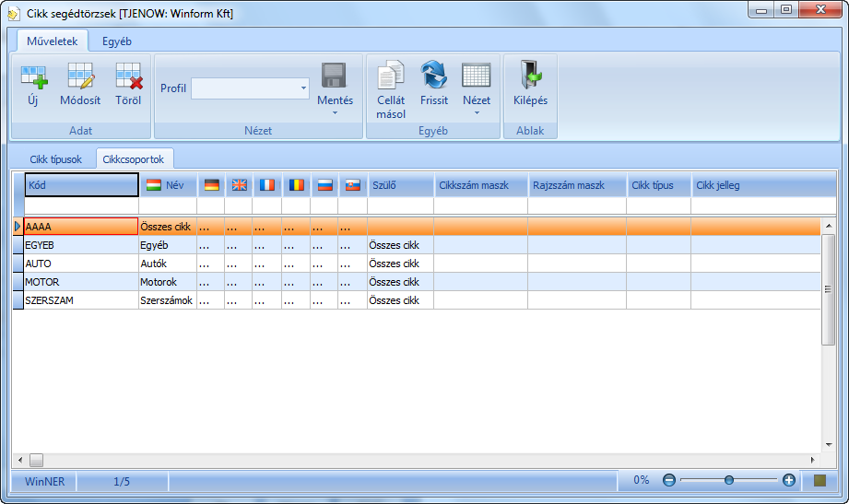
Task: Click the WinNER status bar entry
Action: pos(44,481)
